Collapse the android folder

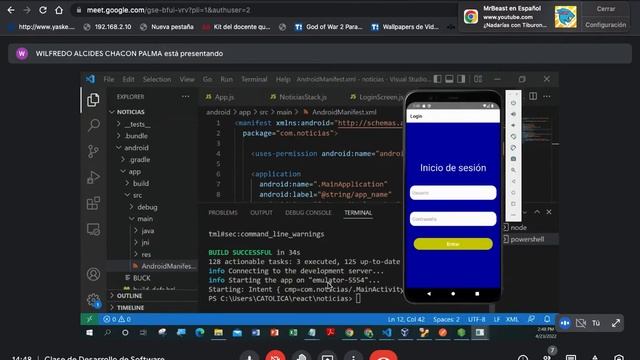tap(136, 148)
